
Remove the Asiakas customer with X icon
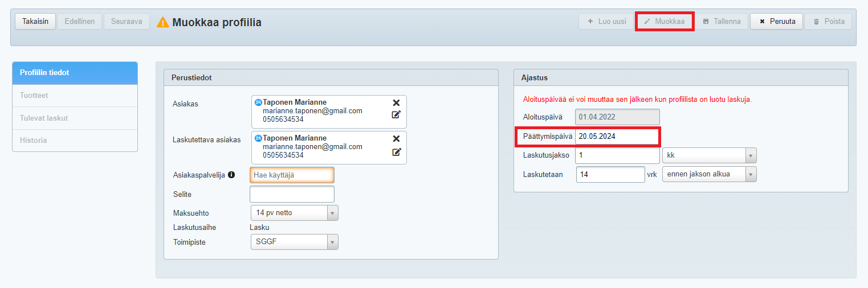(396, 103)
